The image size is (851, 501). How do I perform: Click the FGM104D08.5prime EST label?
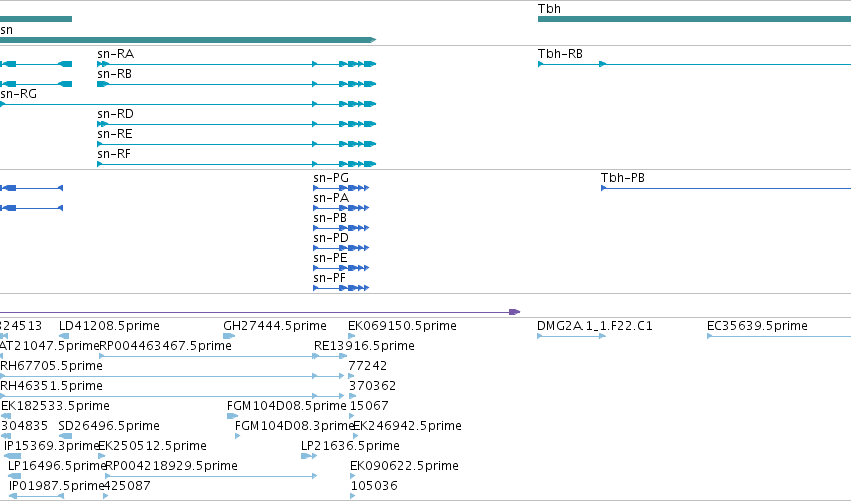[287, 406]
